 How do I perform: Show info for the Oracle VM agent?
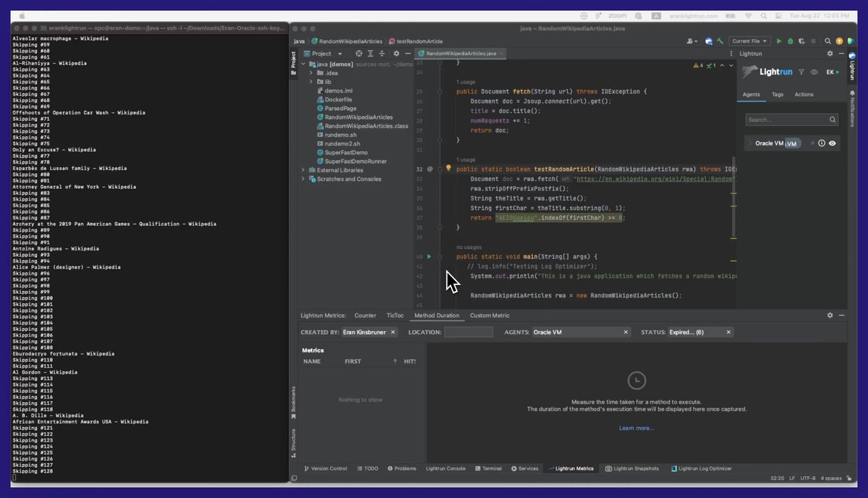(822, 143)
